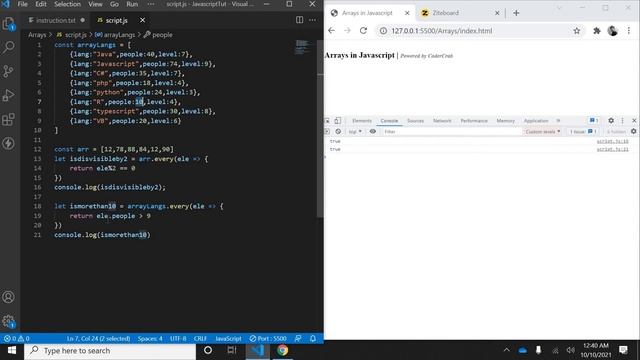Open the Edit menu
640x360 pixels.
(x=41, y=4)
